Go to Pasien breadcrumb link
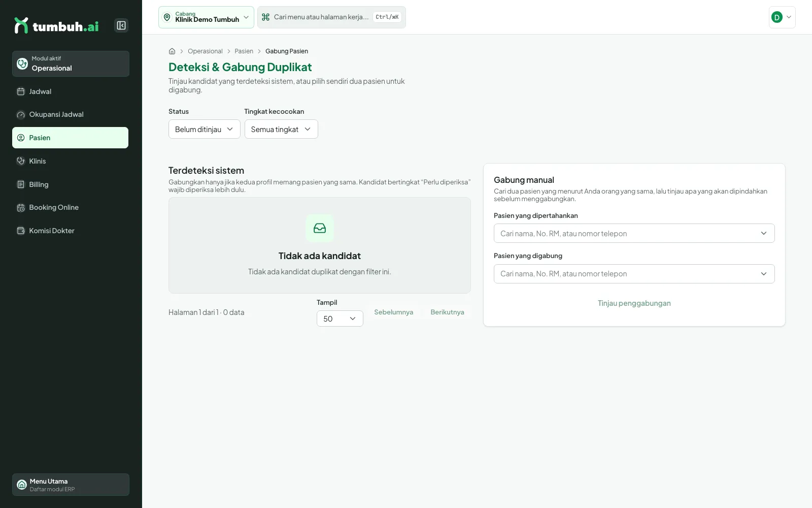 click(244, 51)
